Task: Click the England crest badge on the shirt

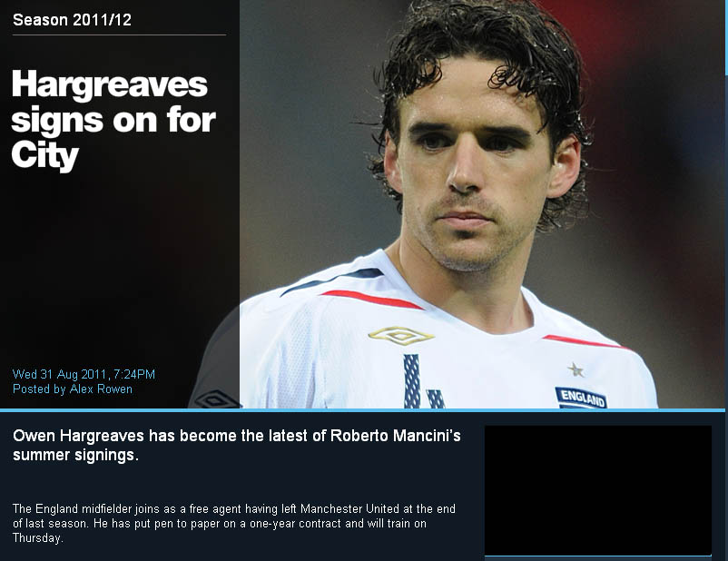Action: point(581,398)
